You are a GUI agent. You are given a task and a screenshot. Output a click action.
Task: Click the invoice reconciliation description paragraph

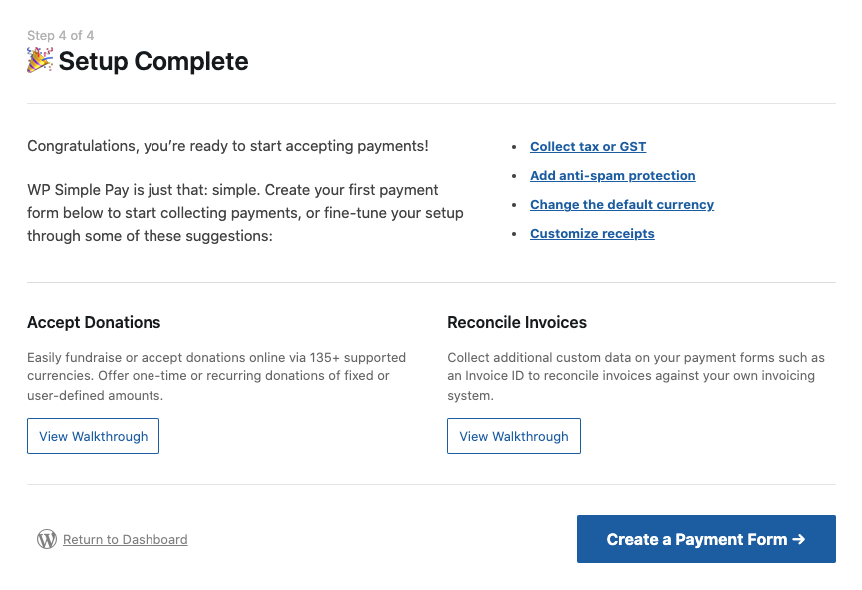pyautogui.click(x=636, y=376)
